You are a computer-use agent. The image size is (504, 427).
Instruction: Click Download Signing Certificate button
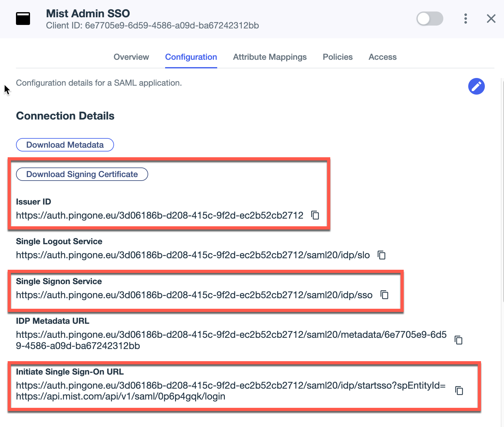click(82, 174)
